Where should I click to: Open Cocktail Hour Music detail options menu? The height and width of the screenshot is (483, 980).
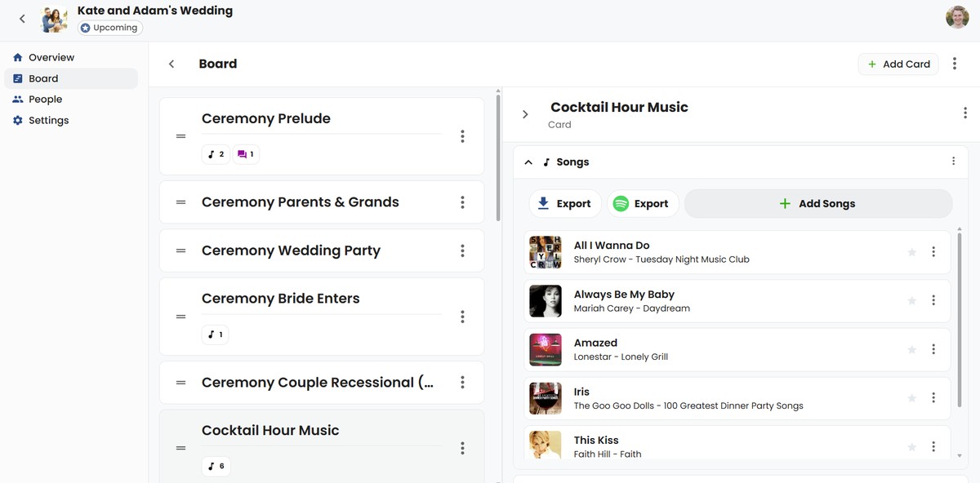point(965,113)
